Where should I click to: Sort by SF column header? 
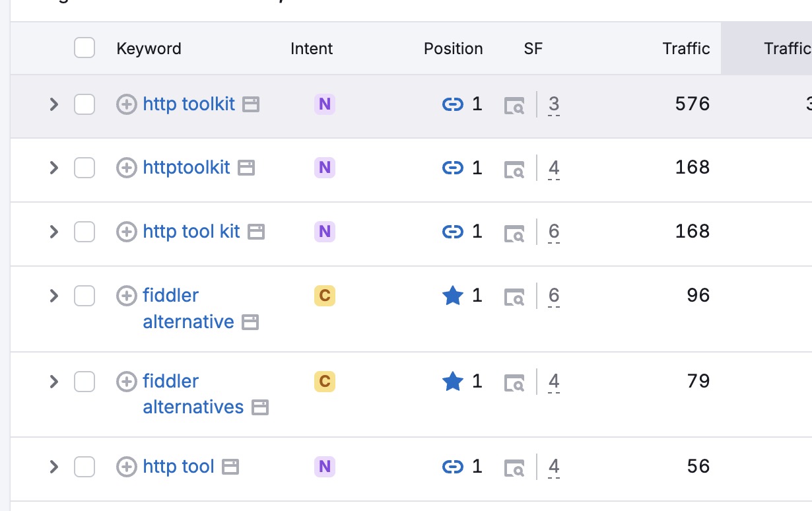coord(533,49)
